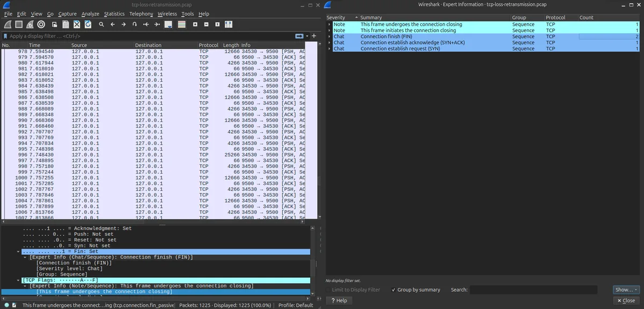Select packet 996 with length 25266

tap(153, 155)
